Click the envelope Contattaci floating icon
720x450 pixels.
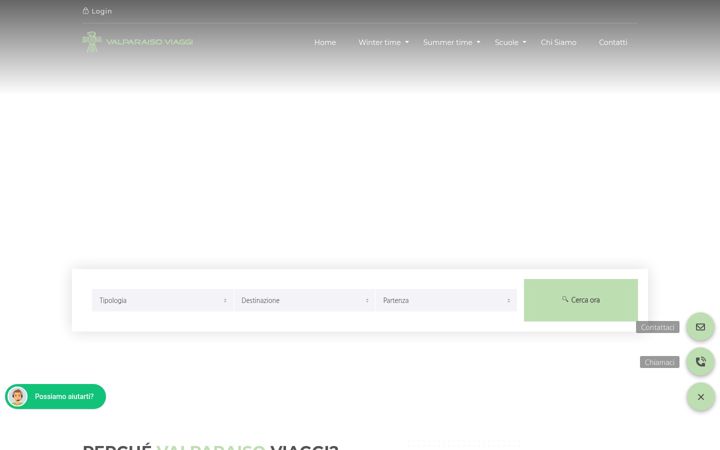[700, 327]
